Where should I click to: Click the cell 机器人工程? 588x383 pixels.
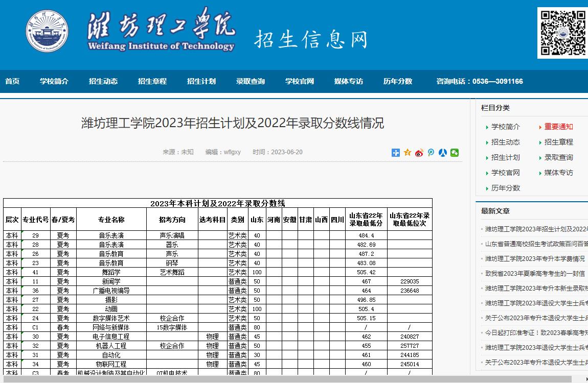tap(111, 346)
